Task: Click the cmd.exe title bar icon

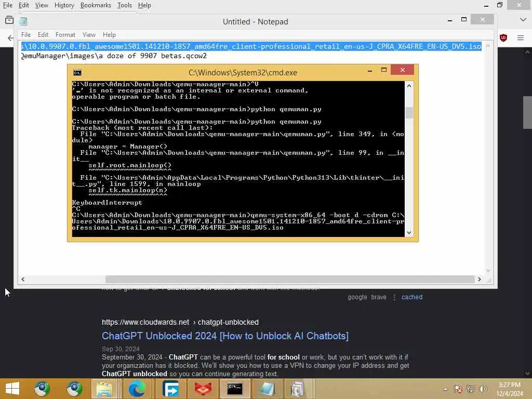Action: [x=77, y=73]
